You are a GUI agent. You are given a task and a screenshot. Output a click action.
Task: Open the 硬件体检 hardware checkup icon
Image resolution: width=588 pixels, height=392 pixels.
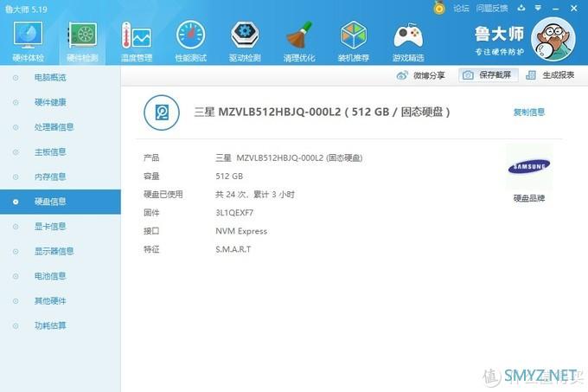[29, 40]
